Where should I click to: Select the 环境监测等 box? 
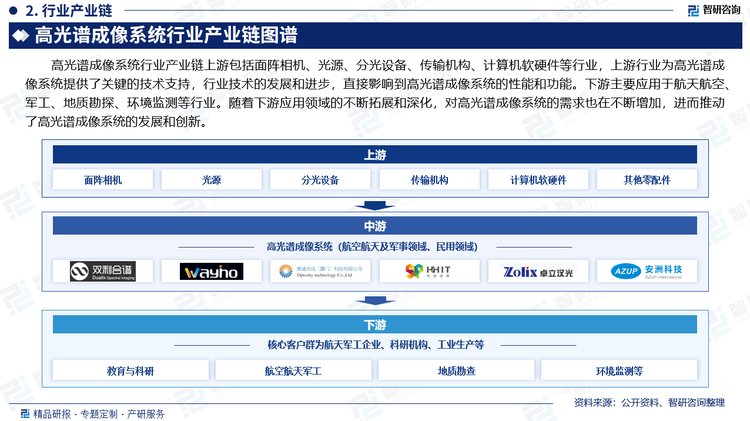pos(619,371)
